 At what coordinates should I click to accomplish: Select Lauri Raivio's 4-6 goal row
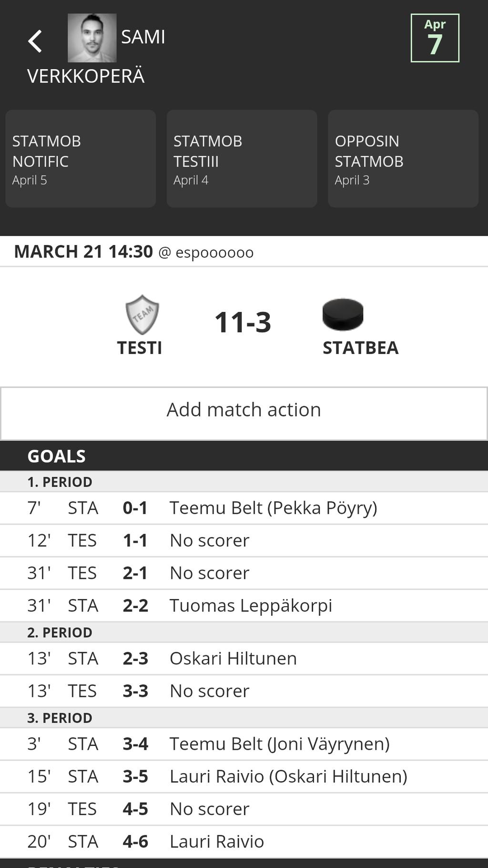click(244, 841)
